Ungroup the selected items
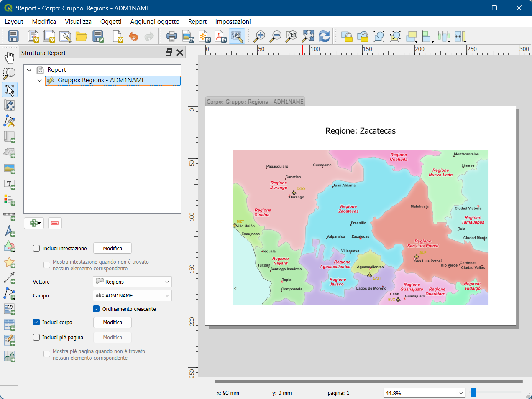 [395, 36]
